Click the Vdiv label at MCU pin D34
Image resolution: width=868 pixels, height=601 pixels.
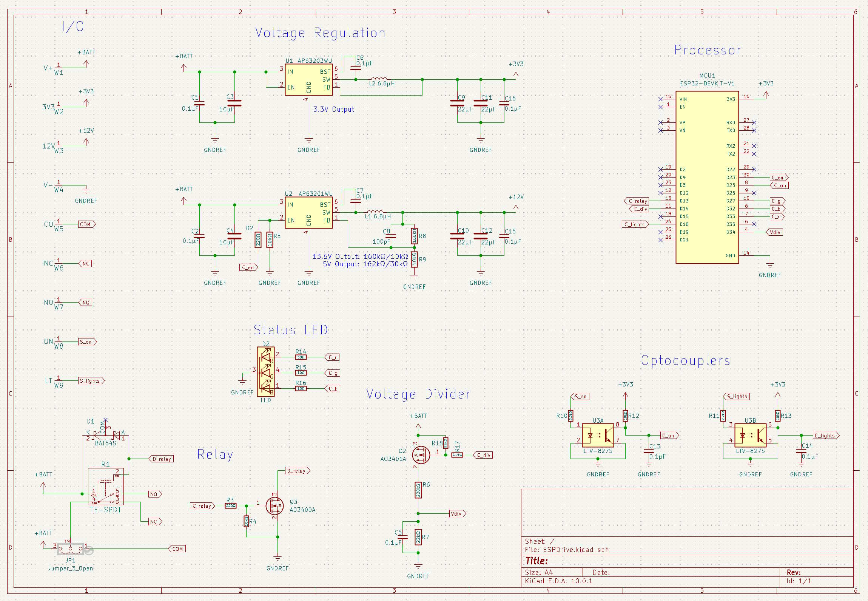coord(774,232)
